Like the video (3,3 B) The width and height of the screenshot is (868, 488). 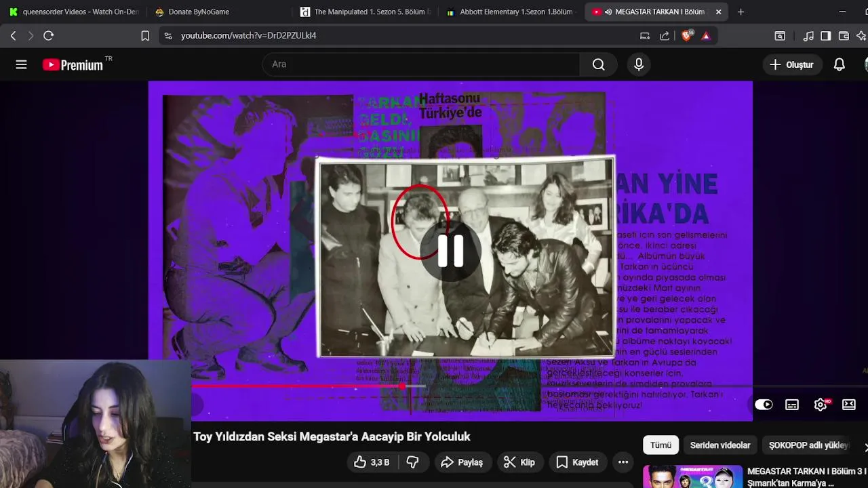(x=372, y=462)
